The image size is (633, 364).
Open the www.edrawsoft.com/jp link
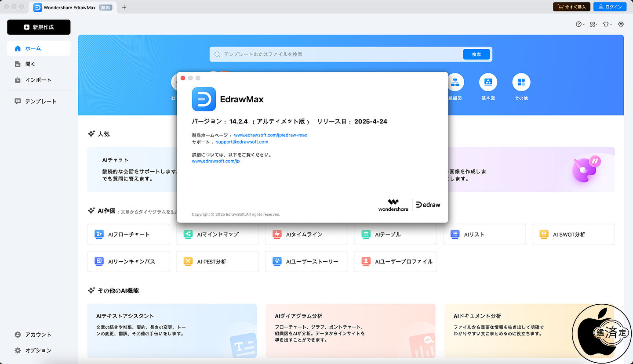click(x=216, y=161)
